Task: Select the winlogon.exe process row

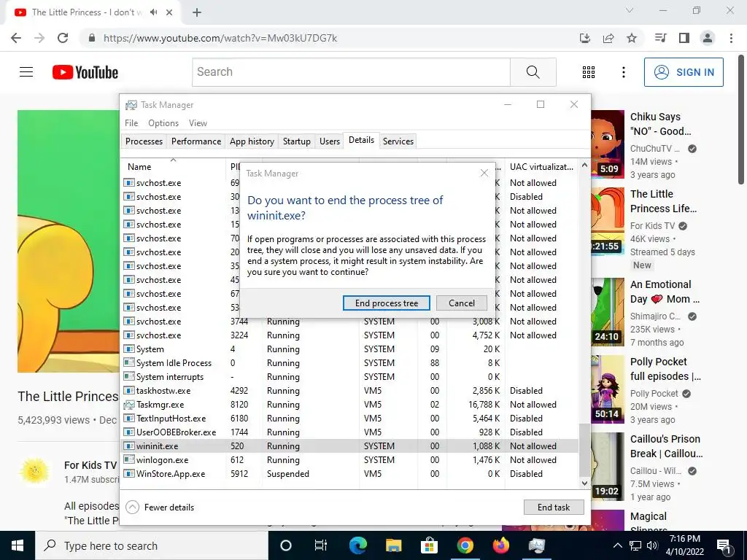Action: (x=350, y=460)
